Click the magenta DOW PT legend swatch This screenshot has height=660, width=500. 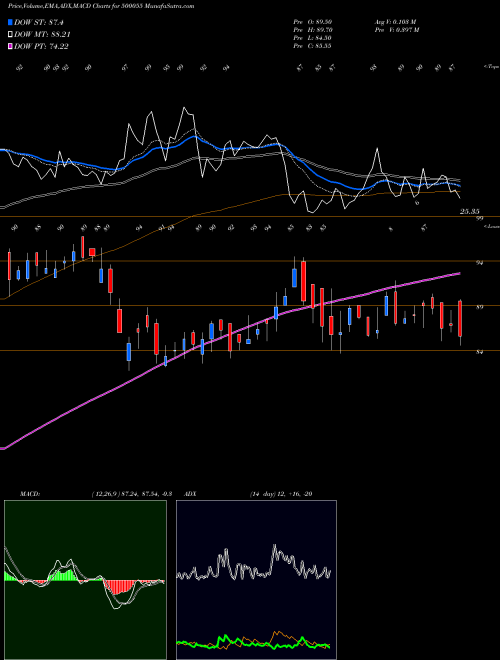[10, 46]
